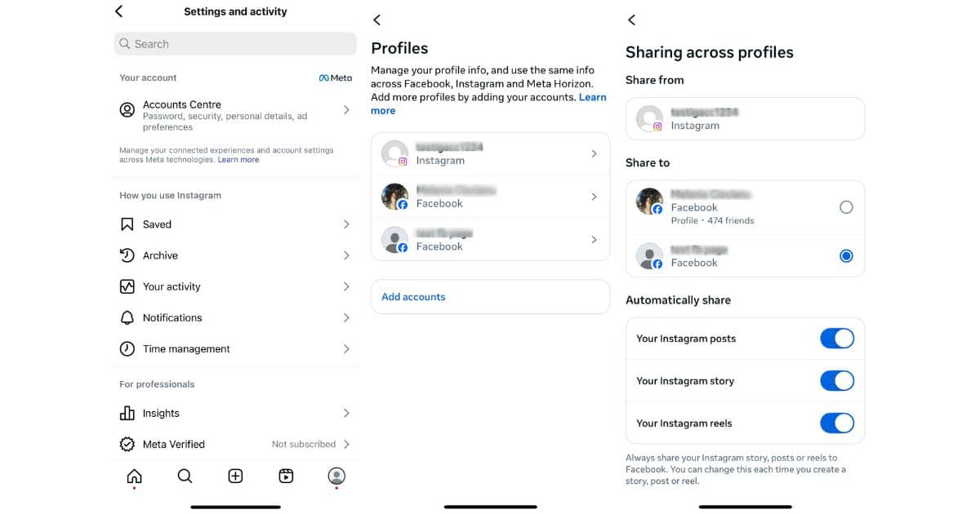Viewport: 980px width, 514px height.
Task: Expand Accounts Centre chevron
Action: pyautogui.click(x=346, y=109)
